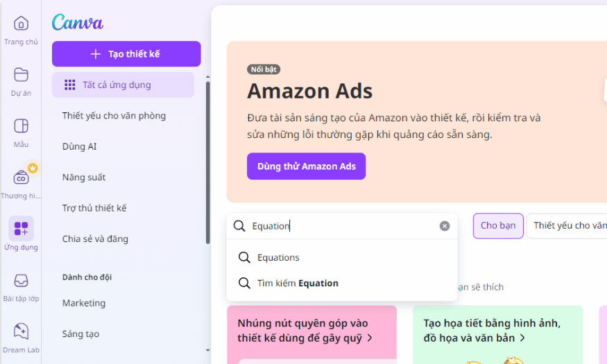Click the Tạo thiết kế button
607x364 pixels.
(126, 54)
